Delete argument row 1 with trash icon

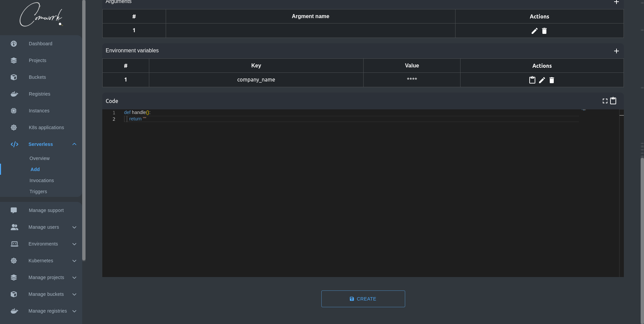tap(544, 31)
